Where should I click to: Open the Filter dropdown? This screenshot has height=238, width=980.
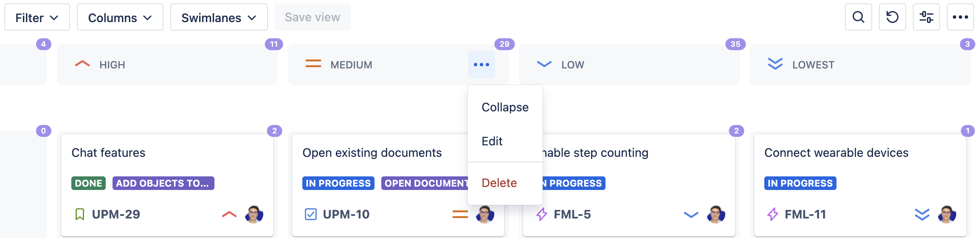tap(37, 17)
